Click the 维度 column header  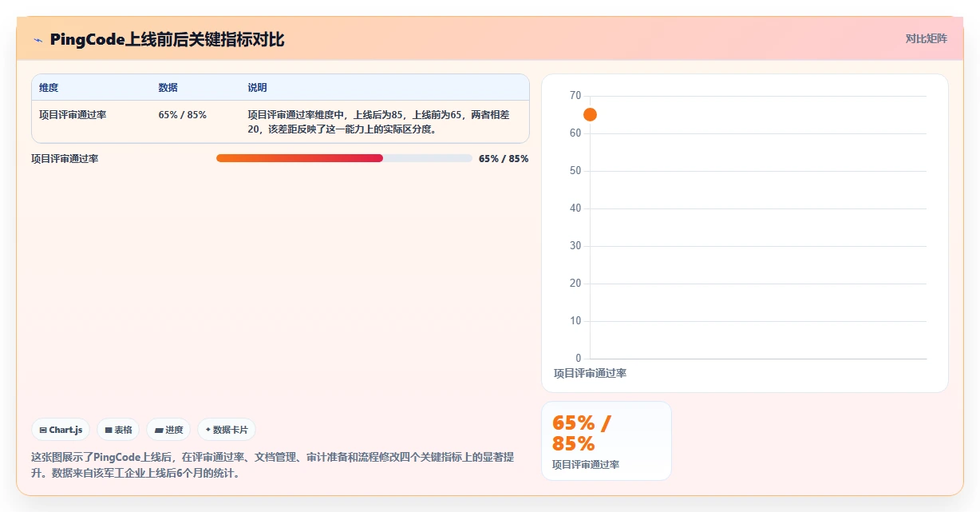click(49, 88)
